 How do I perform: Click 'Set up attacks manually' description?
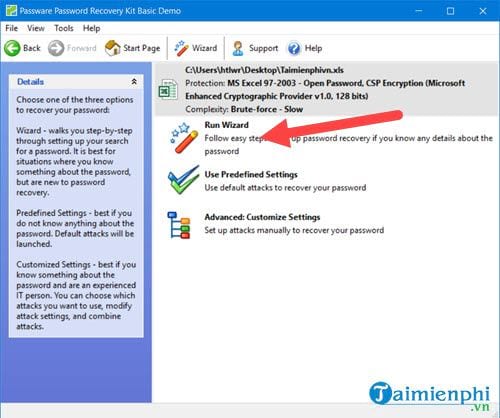(294, 230)
